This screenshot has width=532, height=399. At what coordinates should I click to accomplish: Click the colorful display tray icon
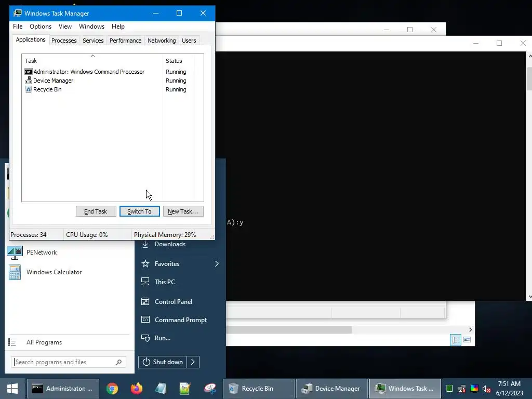[x=474, y=389]
